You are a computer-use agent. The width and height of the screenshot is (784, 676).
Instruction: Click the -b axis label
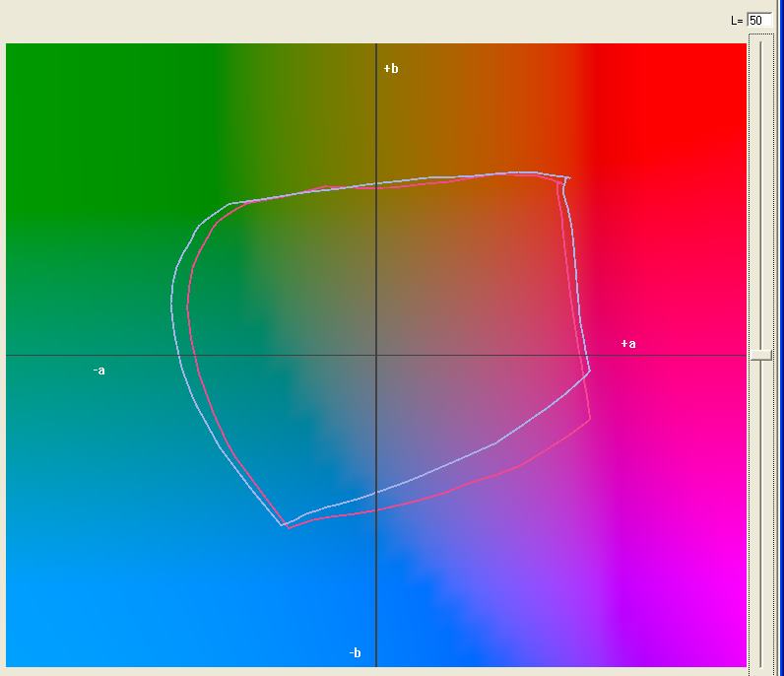pos(355,653)
